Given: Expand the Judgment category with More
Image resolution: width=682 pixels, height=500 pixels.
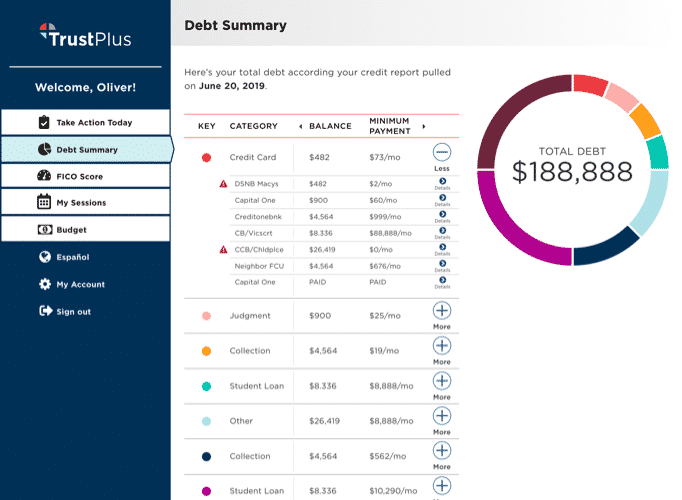Looking at the screenshot, I should coord(442,316).
